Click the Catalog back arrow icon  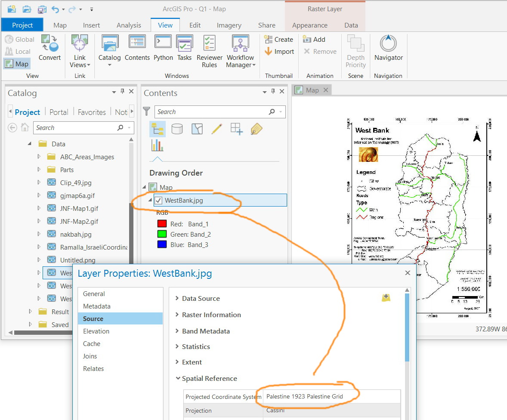12,127
